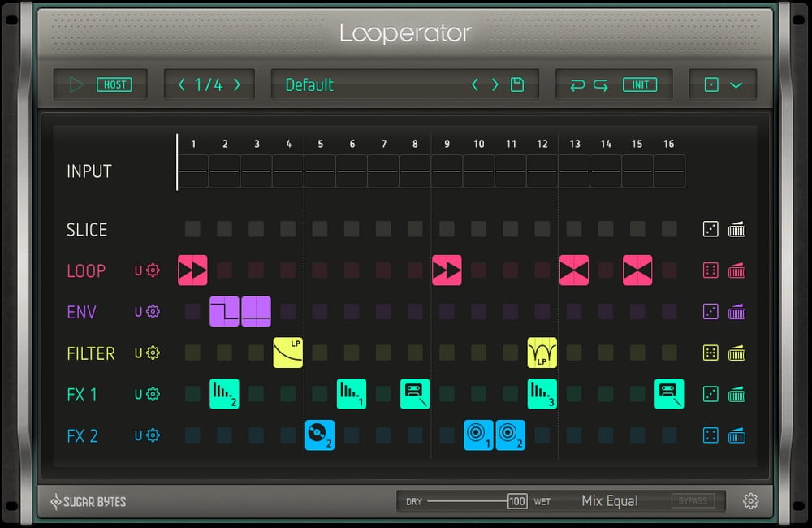Open ENV row settings gear
The width and height of the screenshot is (812, 528).
(153, 312)
